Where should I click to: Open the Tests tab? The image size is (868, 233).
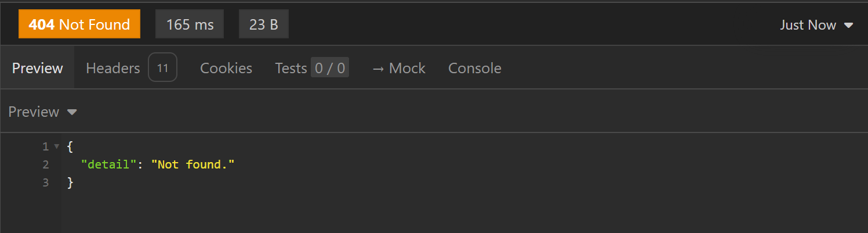[291, 68]
